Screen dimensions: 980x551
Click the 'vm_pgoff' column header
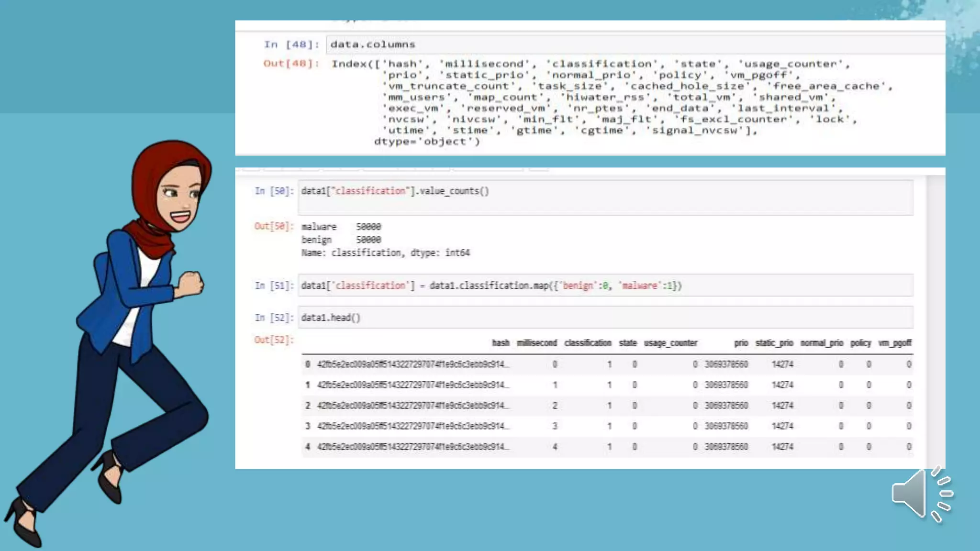click(894, 343)
